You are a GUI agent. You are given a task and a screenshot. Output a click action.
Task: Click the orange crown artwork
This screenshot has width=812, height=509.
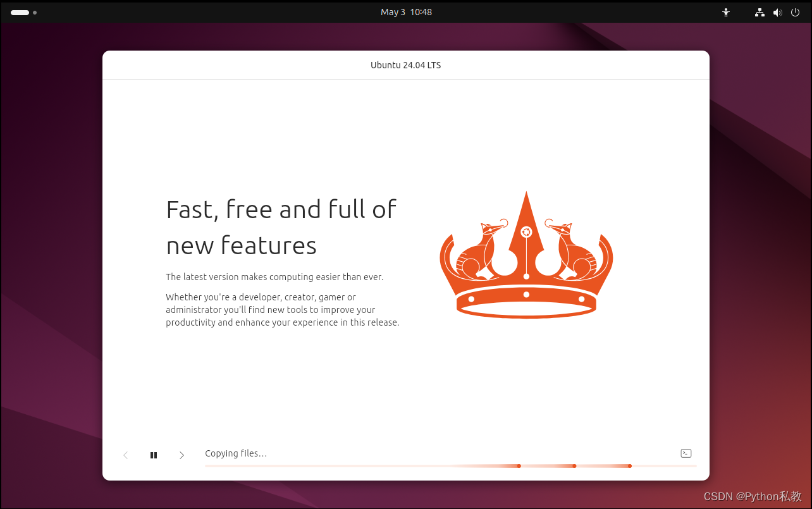click(526, 254)
